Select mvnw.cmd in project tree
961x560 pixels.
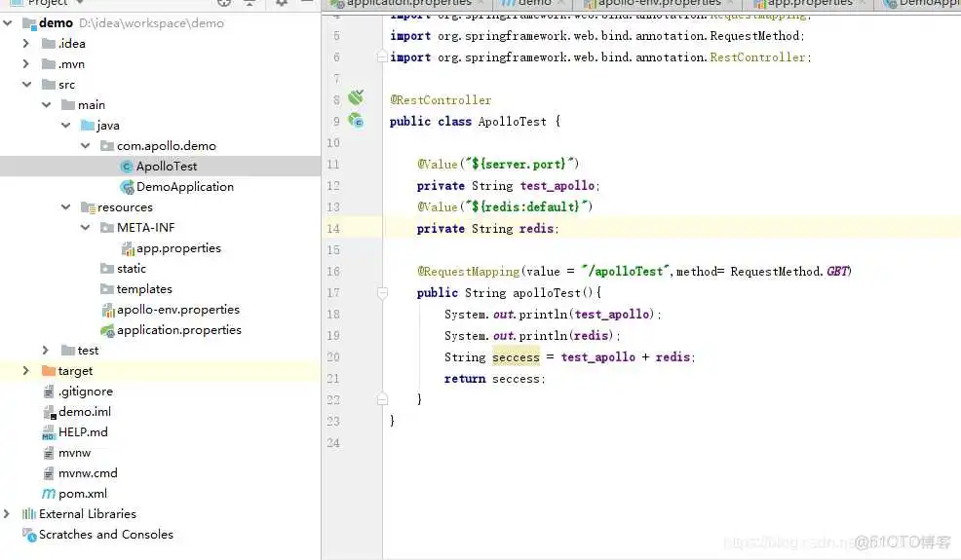coord(88,473)
